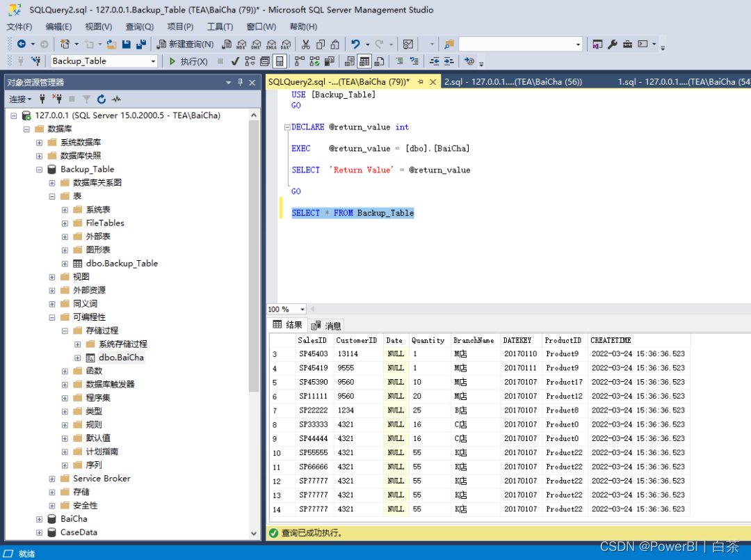Click the Paste icon
Viewport: 751px width, 560px height.
pyautogui.click(x=335, y=45)
